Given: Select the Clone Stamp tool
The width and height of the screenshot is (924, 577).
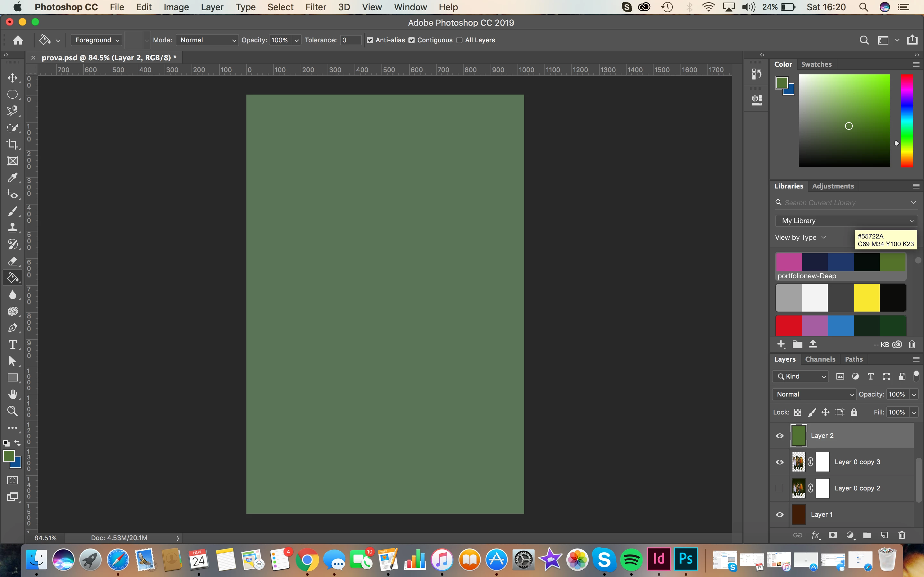Looking at the screenshot, I should coord(13,228).
